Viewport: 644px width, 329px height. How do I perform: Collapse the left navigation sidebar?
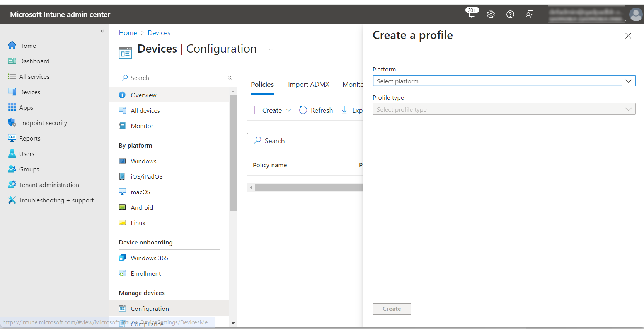[x=102, y=31]
